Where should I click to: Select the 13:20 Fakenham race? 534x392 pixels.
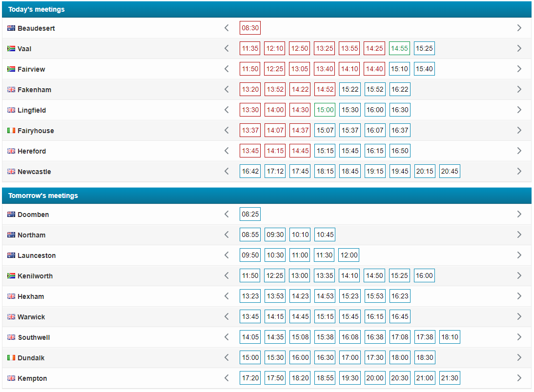[x=250, y=89]
